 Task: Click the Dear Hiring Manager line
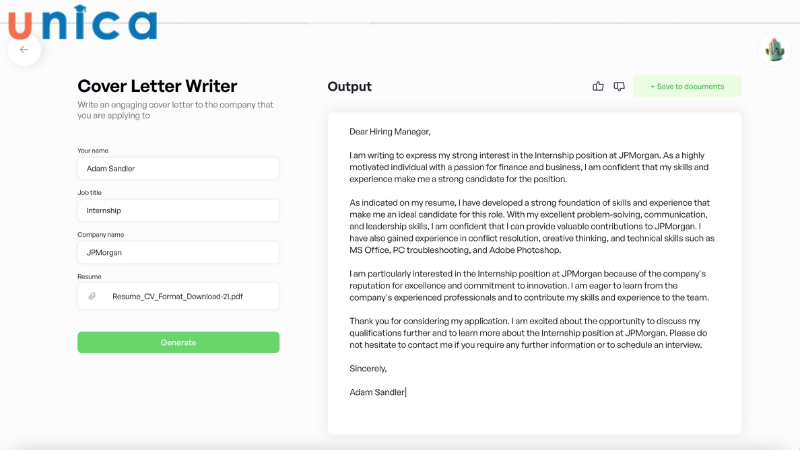pyautogui.click(x=390, y=131)
